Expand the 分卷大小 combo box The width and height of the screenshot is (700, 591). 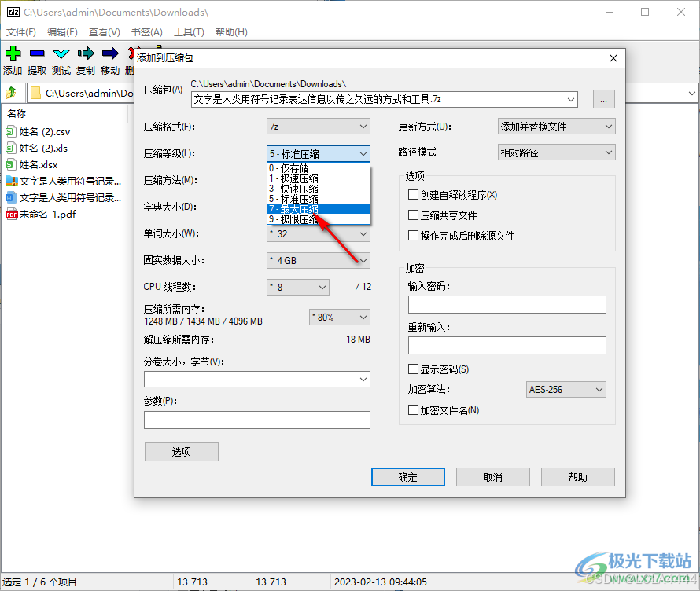(x=363, y=380)
